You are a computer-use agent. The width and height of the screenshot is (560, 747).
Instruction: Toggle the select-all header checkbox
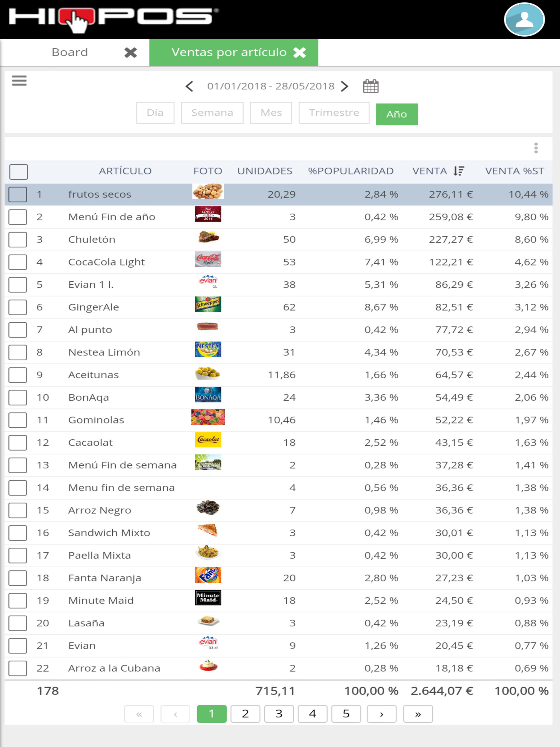pos(19,172)
